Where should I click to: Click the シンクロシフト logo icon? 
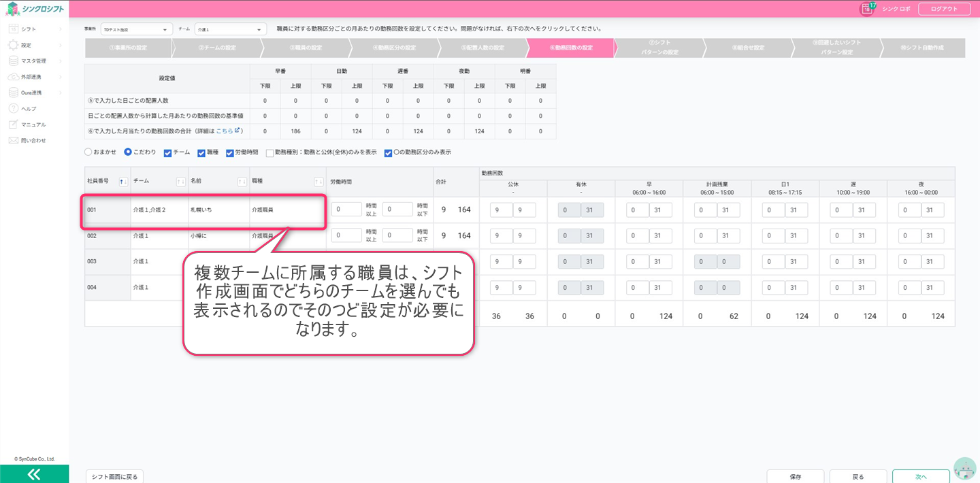(x=12, y=8)
